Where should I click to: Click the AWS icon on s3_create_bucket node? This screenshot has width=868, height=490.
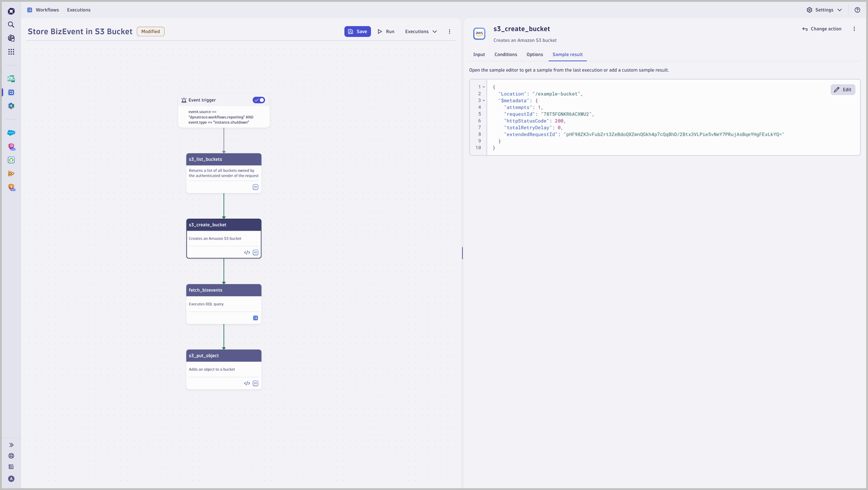pos(256,252)
